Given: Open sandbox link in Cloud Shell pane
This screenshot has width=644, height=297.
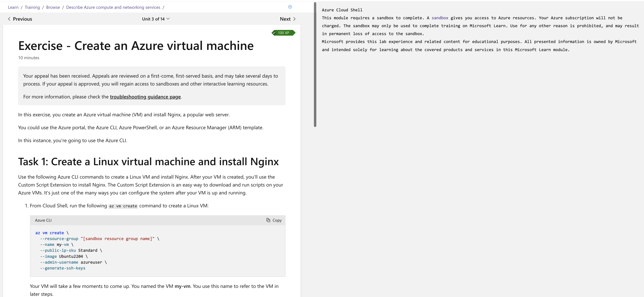Looking at the screenshot, I should (440, 18).
